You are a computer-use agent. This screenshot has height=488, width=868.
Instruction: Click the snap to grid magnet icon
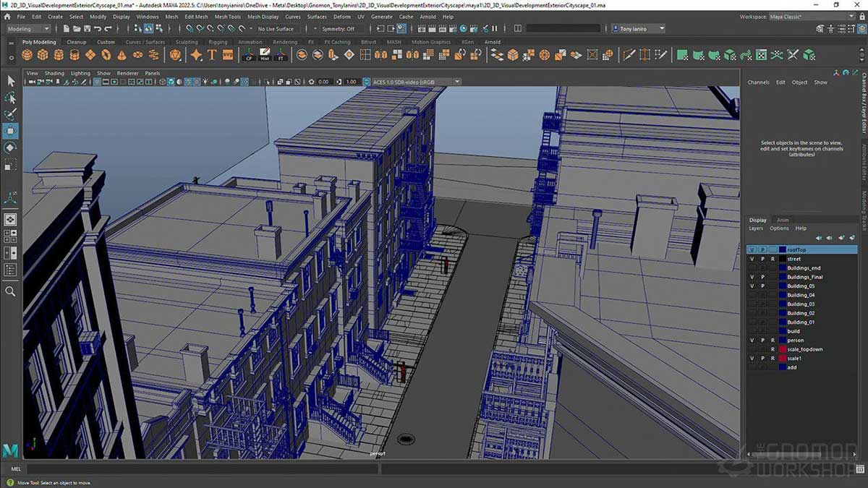[x=188, y=29]
